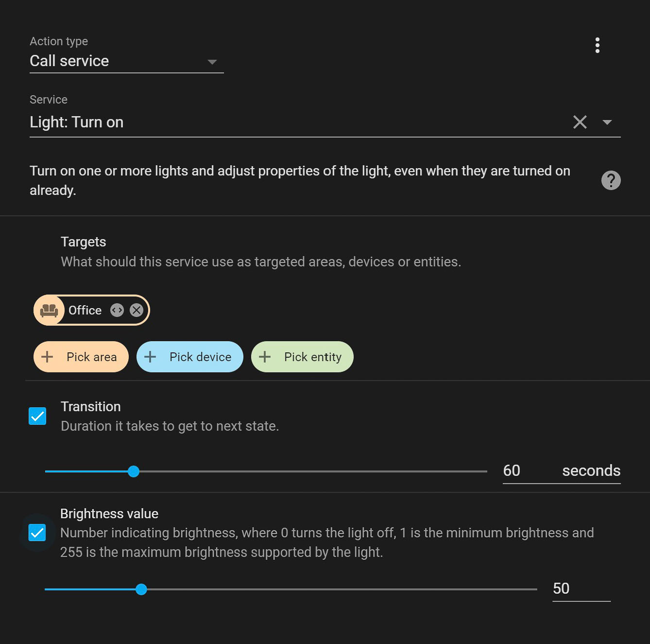Open the Service dropdown arrow
The height and width of the screenshot is (644, 650).
607,122
